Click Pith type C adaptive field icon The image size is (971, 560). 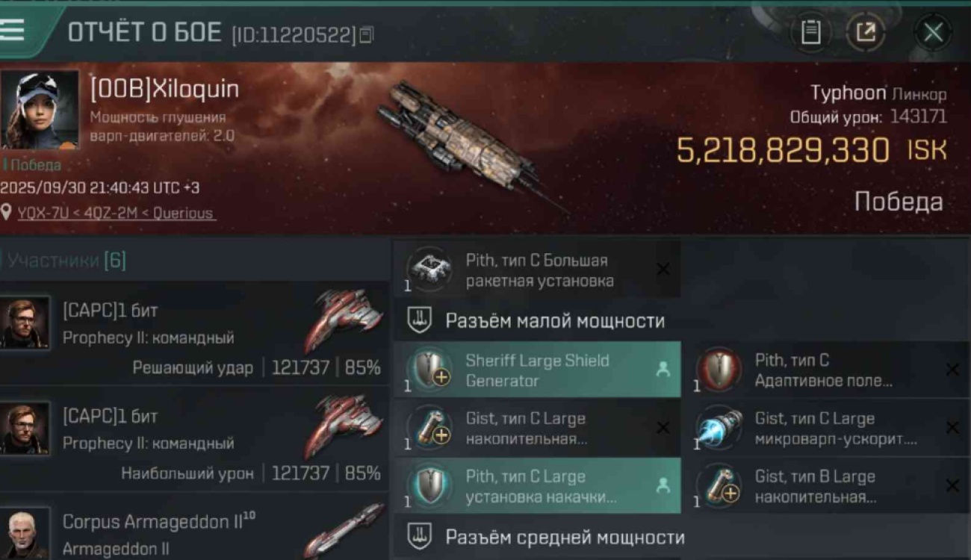719,370
